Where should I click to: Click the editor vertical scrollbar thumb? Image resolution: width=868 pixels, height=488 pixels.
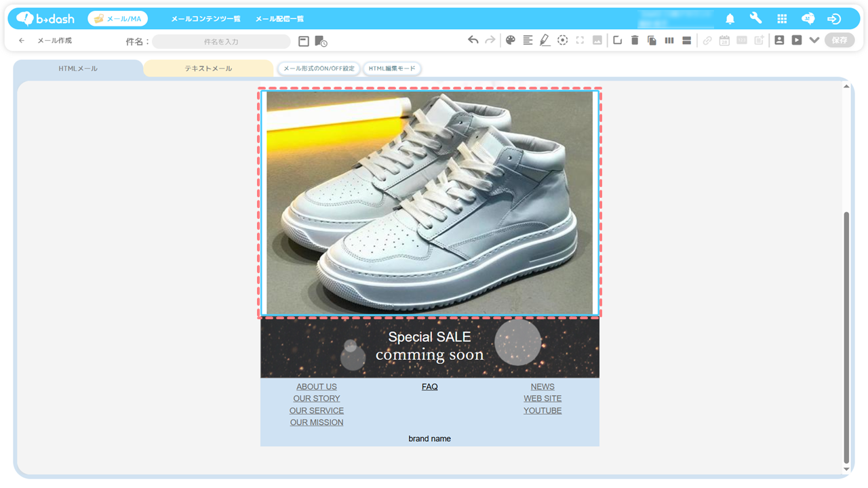click(846, 337)
